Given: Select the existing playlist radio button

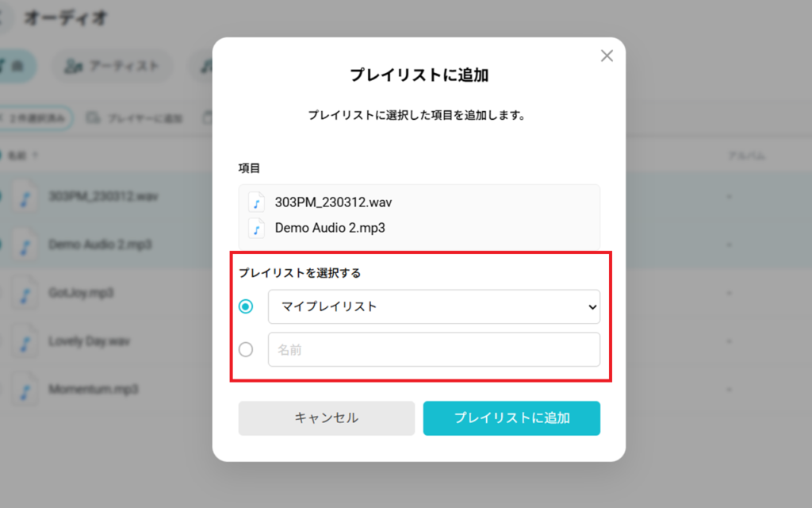Looking at the screenshot, I should coord(246,306).
